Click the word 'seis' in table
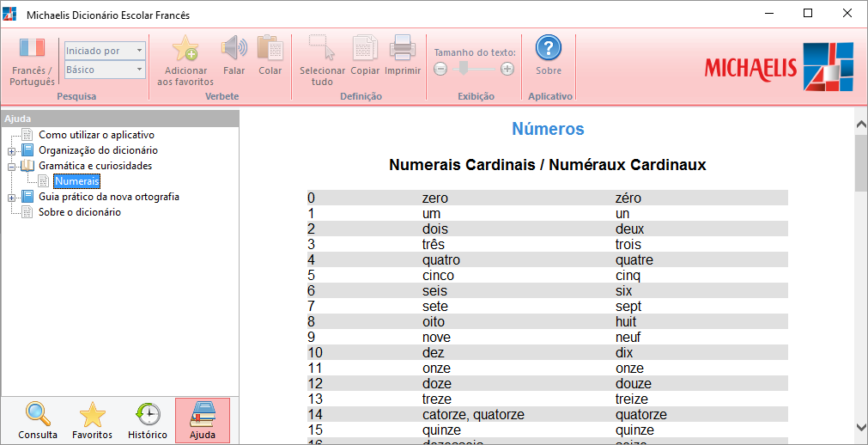 (434, 291)
